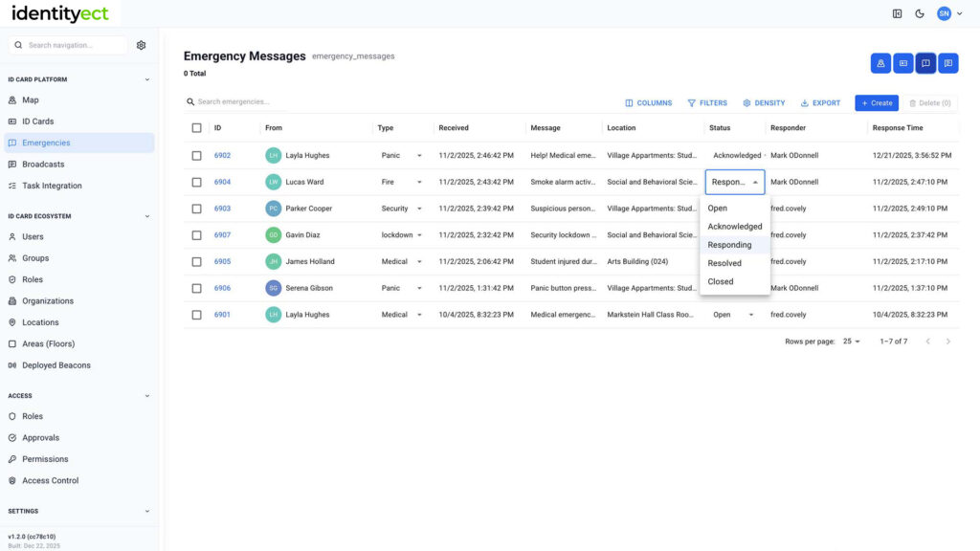The width and height of the screenshot is (980, 551).
Task: Toggle the select-all checkbox in table header
Action: (x=197, y=128)
